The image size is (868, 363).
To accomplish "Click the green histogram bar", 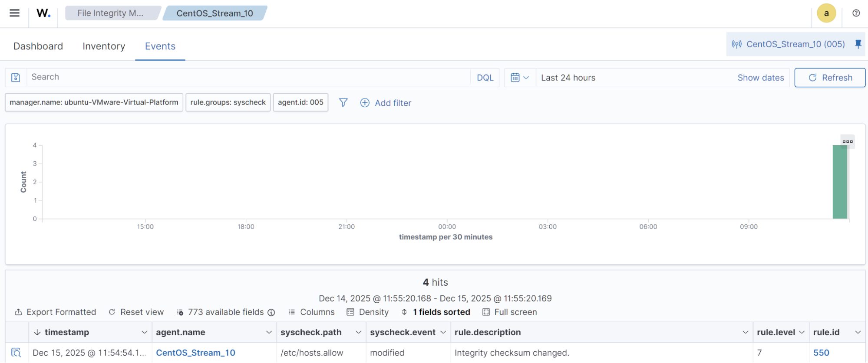I will coord(839,182).
